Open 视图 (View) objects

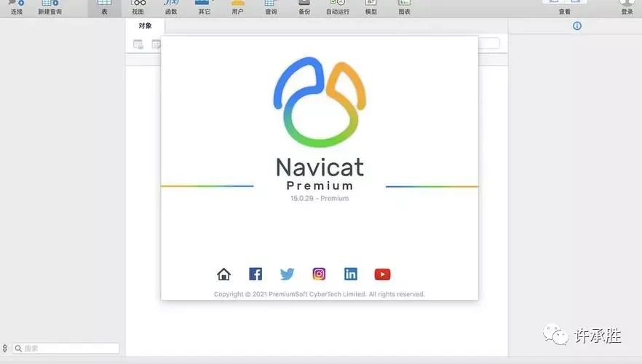(x=138, y=7)
